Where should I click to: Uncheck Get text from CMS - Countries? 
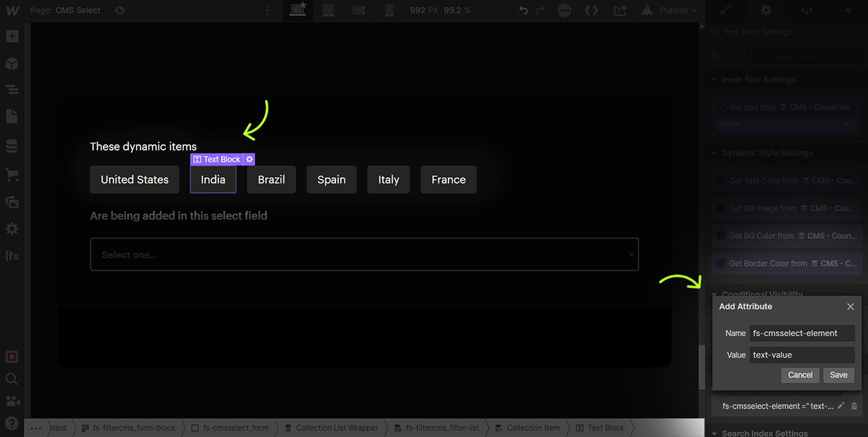pos(721,107)
